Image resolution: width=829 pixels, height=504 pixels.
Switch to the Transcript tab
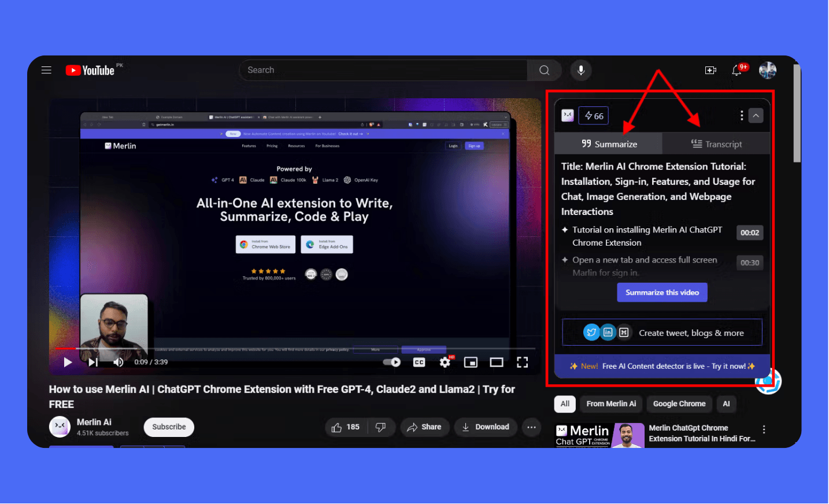(716, 144)
